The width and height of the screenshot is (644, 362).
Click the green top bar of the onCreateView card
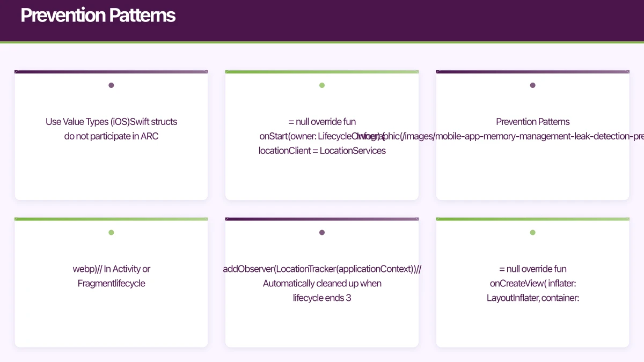pyautogui.click(x=532, y=219)
